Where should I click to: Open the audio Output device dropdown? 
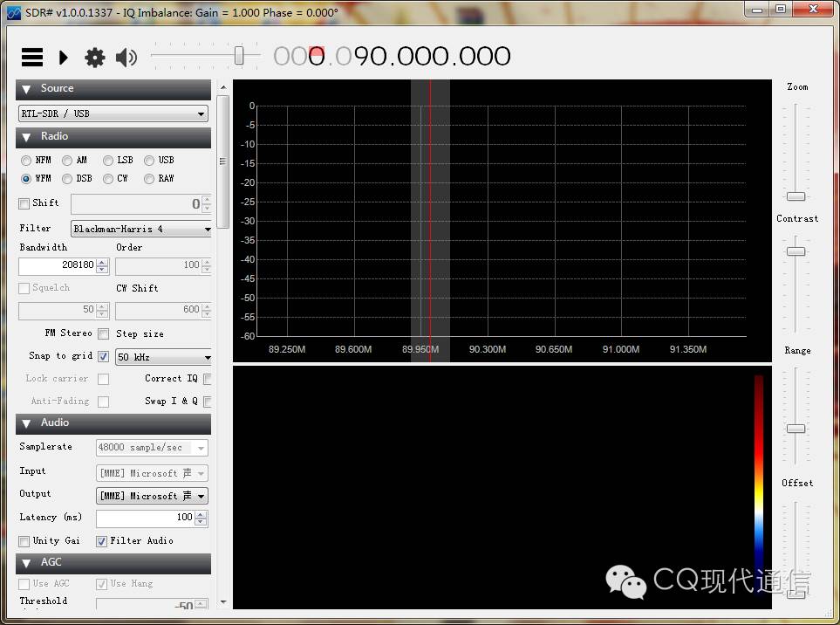tap(152, 496)
